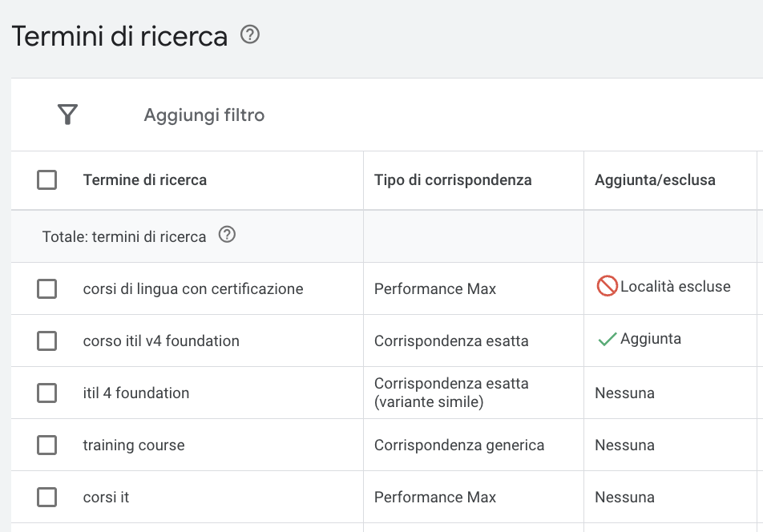
Task: Check the corsi it row checkbox
Action: pos(46,497)
